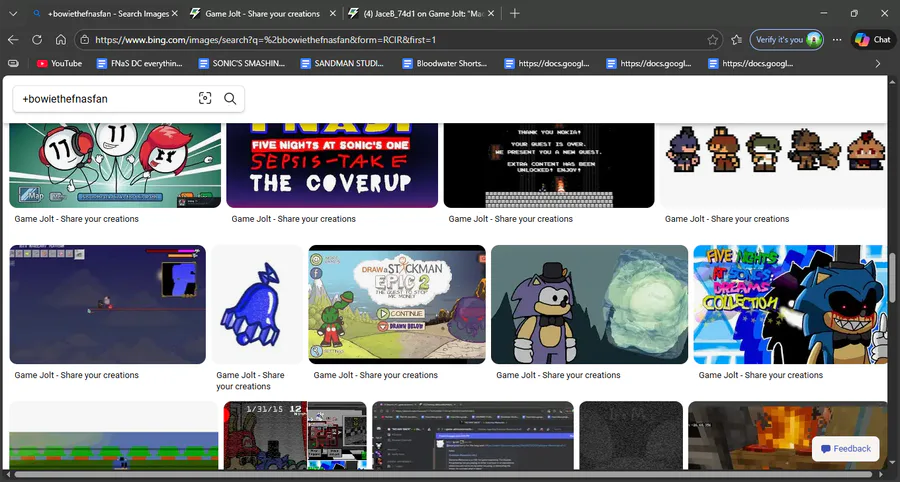
Task: Open the Thank You Nokia quest thumbnail
Action: click(549, 165)
